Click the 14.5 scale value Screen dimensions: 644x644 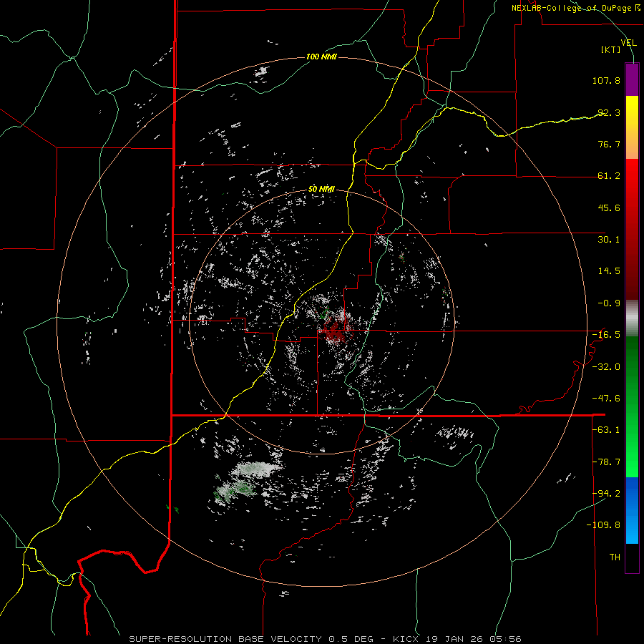tap(609, 271)
